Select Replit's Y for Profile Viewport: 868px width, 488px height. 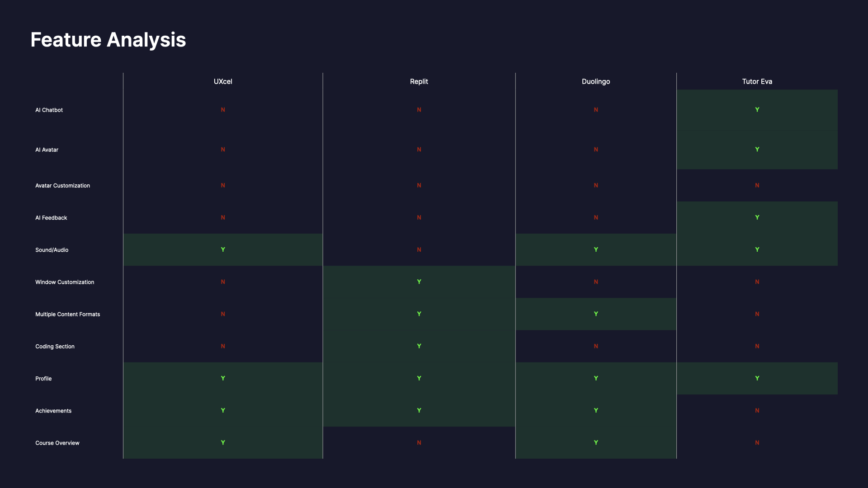coord(419,378)
